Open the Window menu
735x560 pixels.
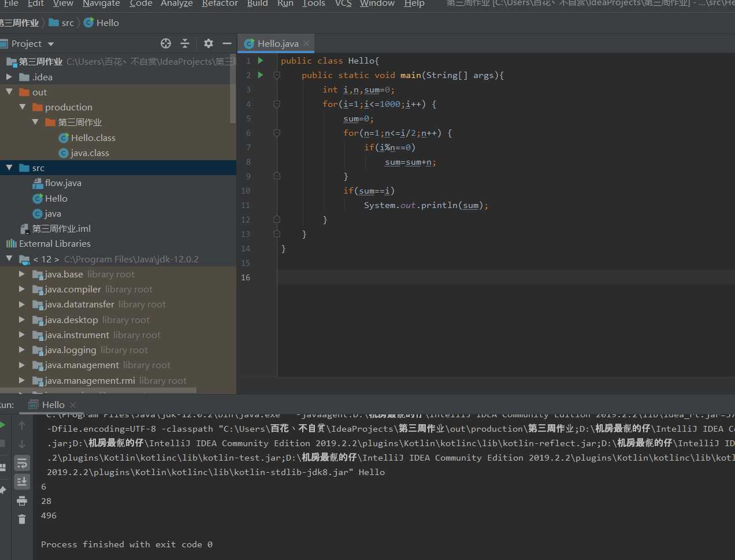coord(377,3)
